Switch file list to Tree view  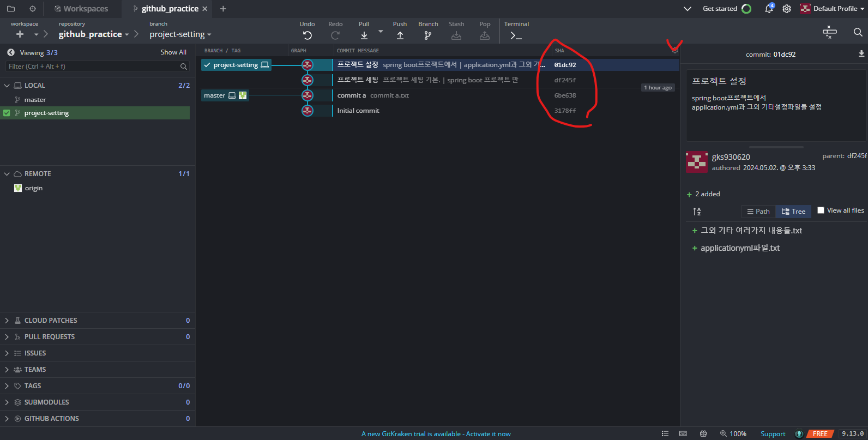click(793, 212)
